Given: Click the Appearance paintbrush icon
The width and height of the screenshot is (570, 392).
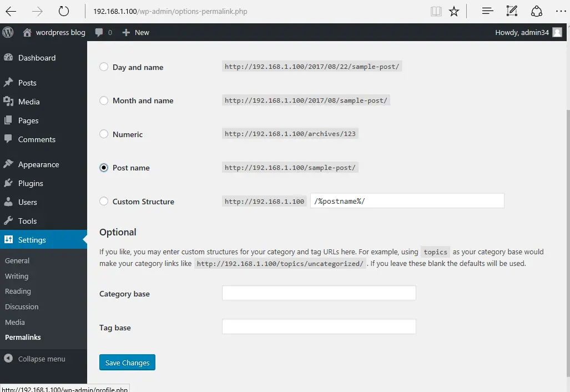Looking at the screenshot, I should [x=8, y=164].
